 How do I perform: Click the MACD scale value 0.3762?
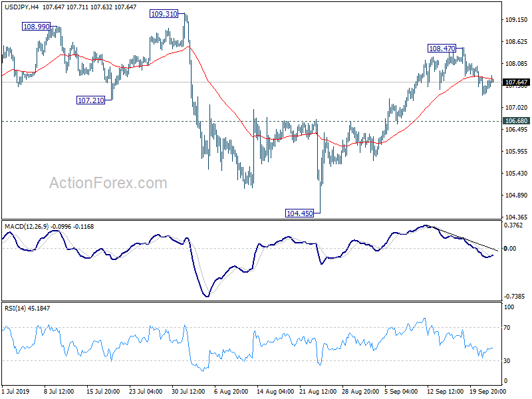coord(513,225)
